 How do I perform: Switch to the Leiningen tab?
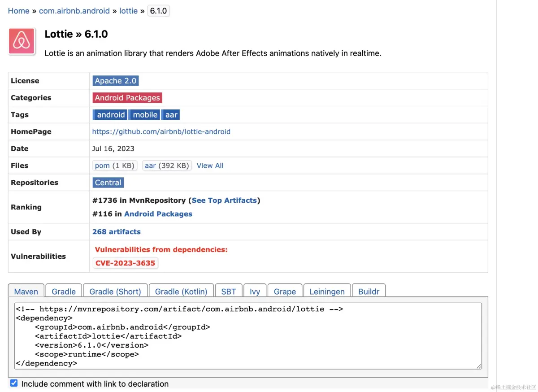pyautogui.click(x=327, y=291)
